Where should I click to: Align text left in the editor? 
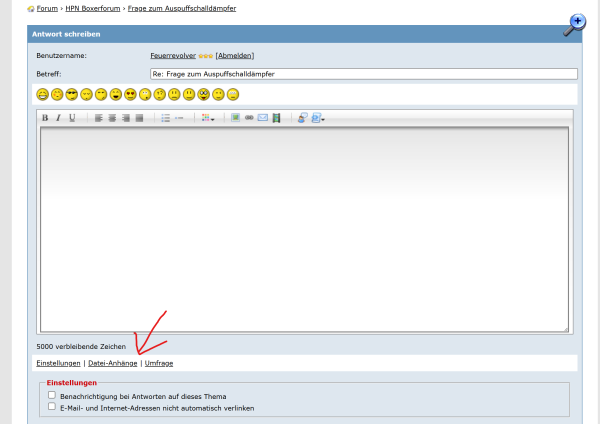[x=98, y=118]
